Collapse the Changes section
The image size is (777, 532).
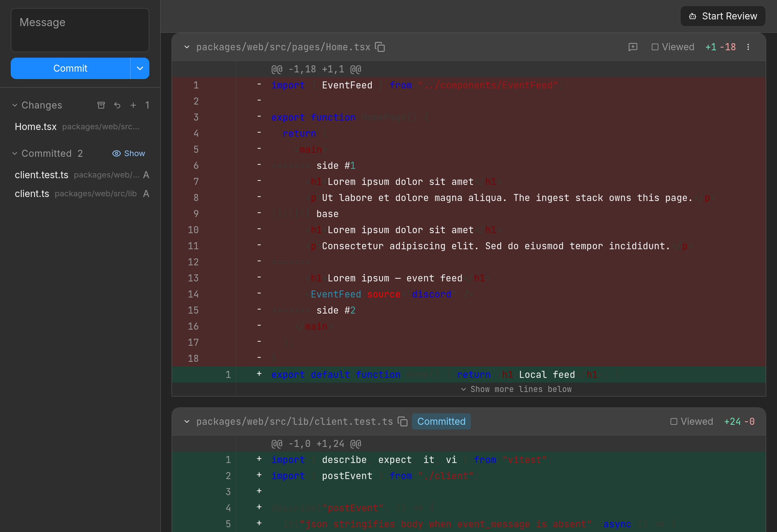click(x=15, y=105)
